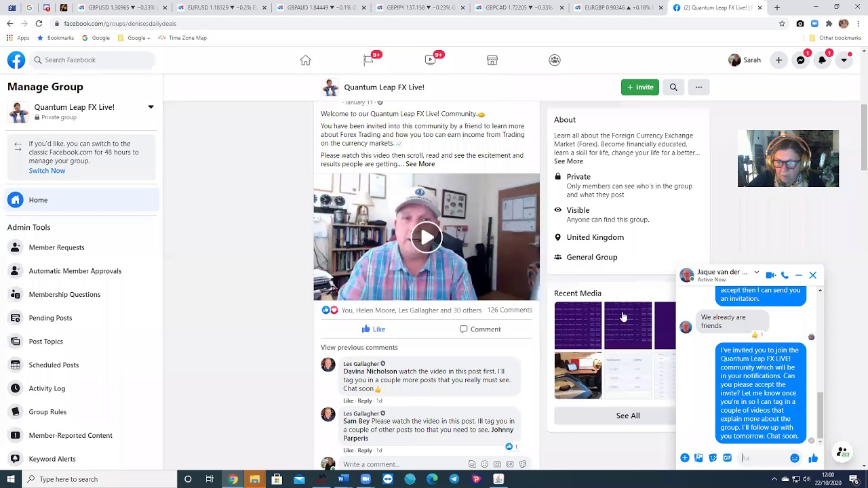The image size is (868, 488).
Task: Open Membership Questions
Action: 64,294
